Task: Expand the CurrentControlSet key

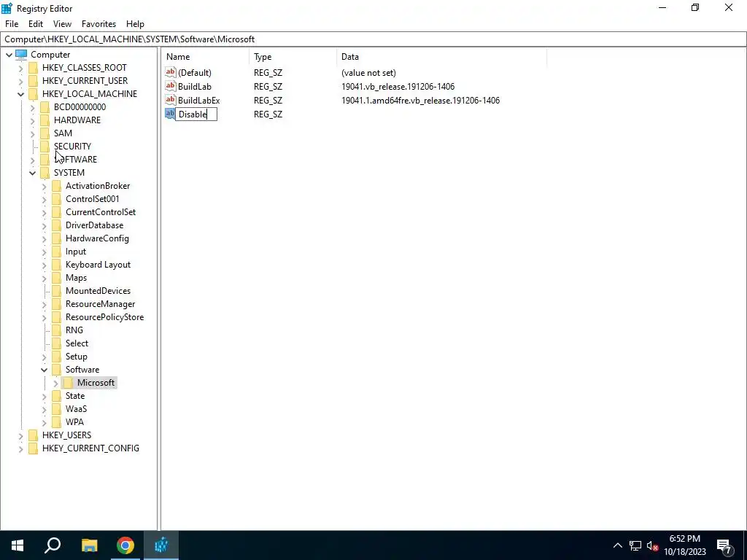Action: point(44,212)
